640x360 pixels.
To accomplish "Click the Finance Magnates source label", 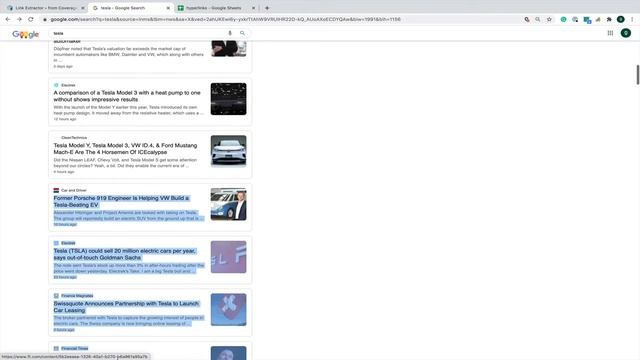I will 77,296.
